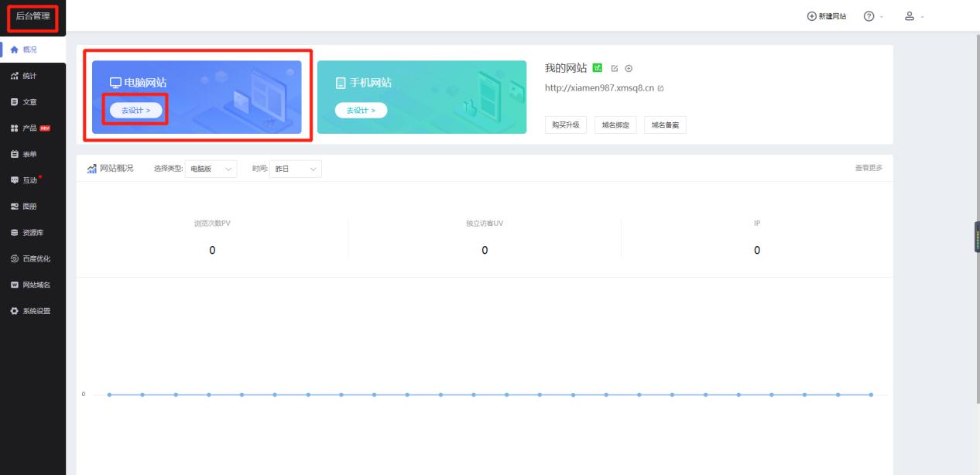Switch to the 概况 tab in the sidebar
The width and height of the screenshot is (980, 475).
[x=29, y=50]
